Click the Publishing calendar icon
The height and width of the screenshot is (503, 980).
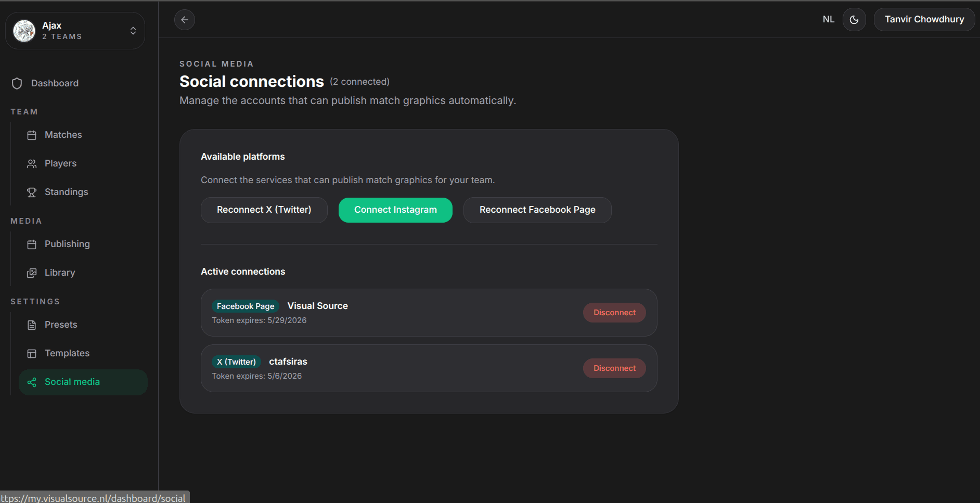(x=32, y=244)
